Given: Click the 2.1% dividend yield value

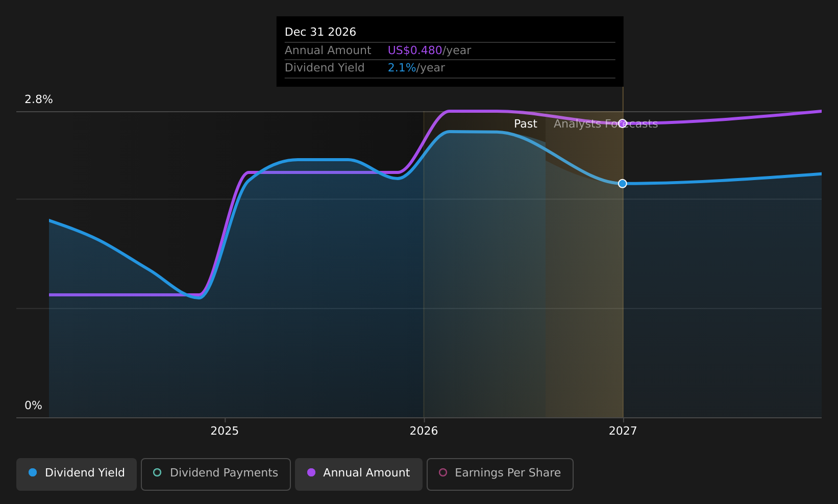Looking at the screenshot, I should coord(402,68).
